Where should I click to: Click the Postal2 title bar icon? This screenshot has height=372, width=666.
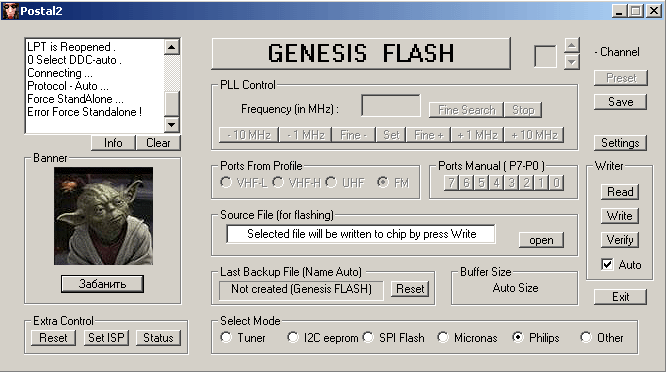tap(10, 11)
